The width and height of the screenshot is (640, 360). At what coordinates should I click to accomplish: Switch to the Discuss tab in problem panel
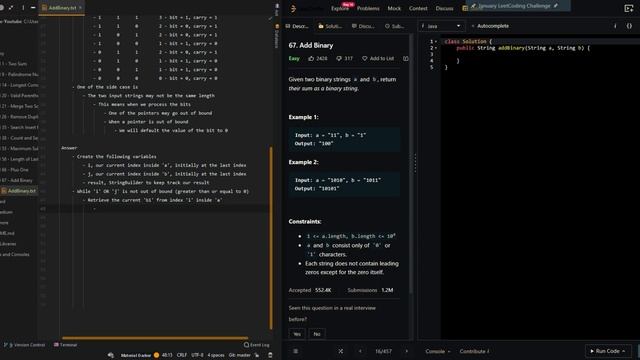363,26
